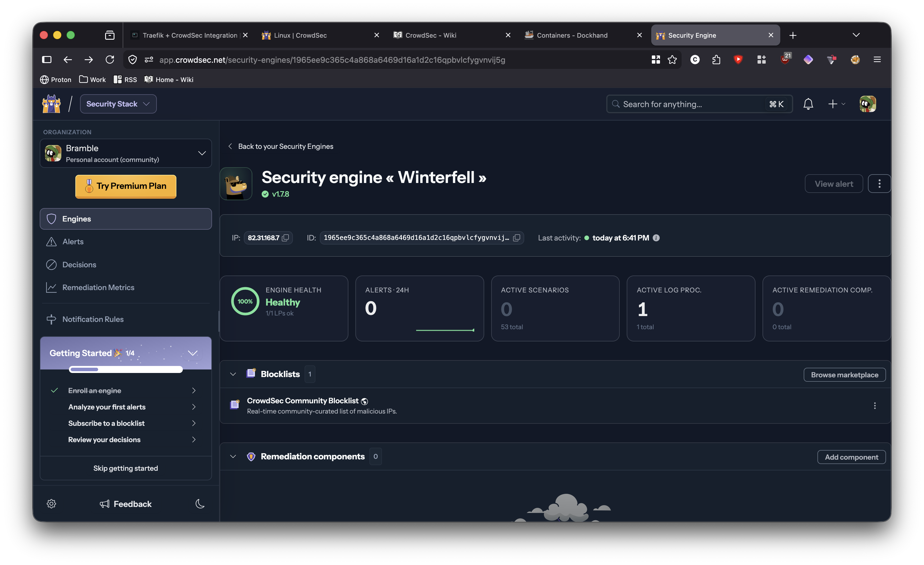
Task: Open Remediation Metrics in the sidebar
Action: (126, 287)
